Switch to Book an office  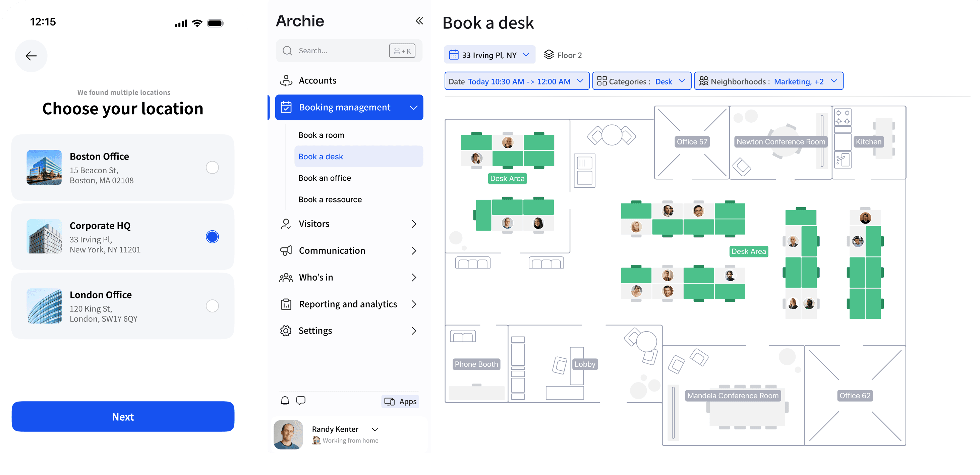[x=324, y=178]
